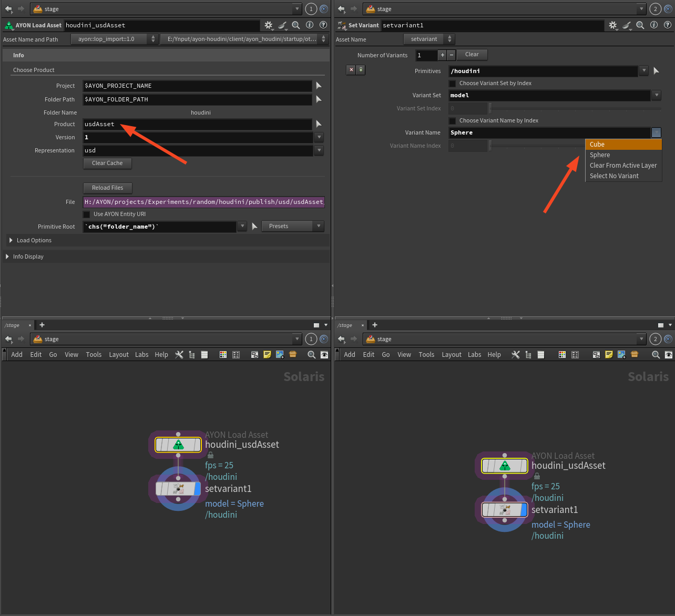675x616 pixels.
Task: Enable Choose Variant Set by Index checkbox
Action: [x=452, y=84]
